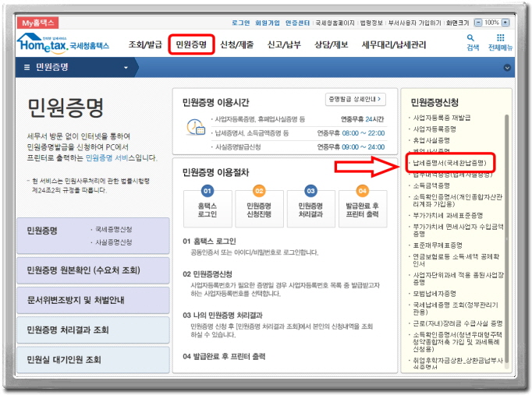Select 사업자단위과세 적용 종된사업장증명
This screenshot has width=532, height=395.
(x=458, y=278)
